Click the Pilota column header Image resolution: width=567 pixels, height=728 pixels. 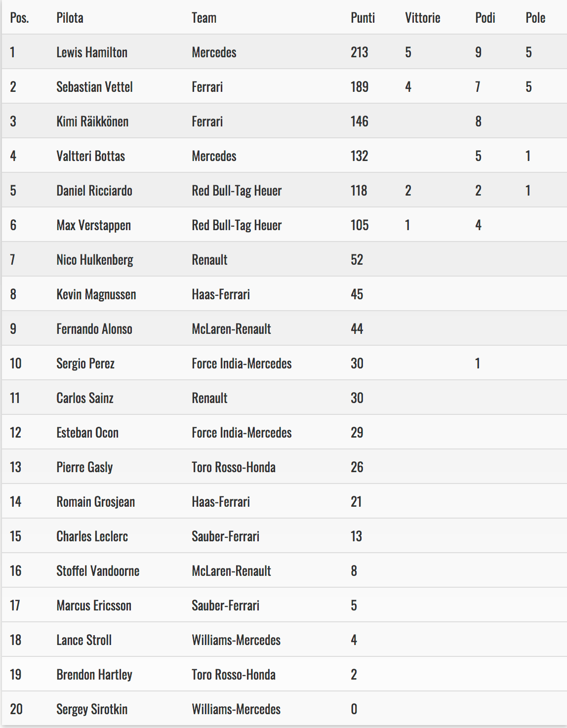[x=70, y=18]
